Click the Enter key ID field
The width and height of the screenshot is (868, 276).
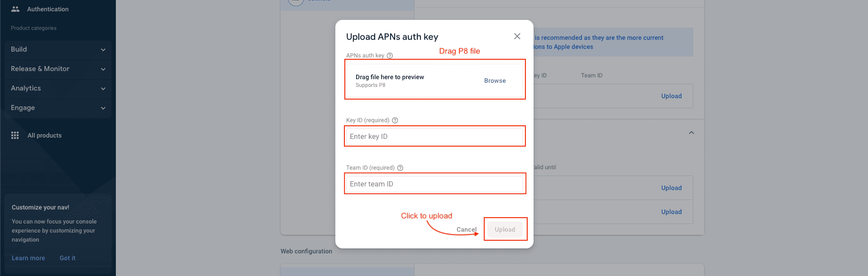coord(434,136)
